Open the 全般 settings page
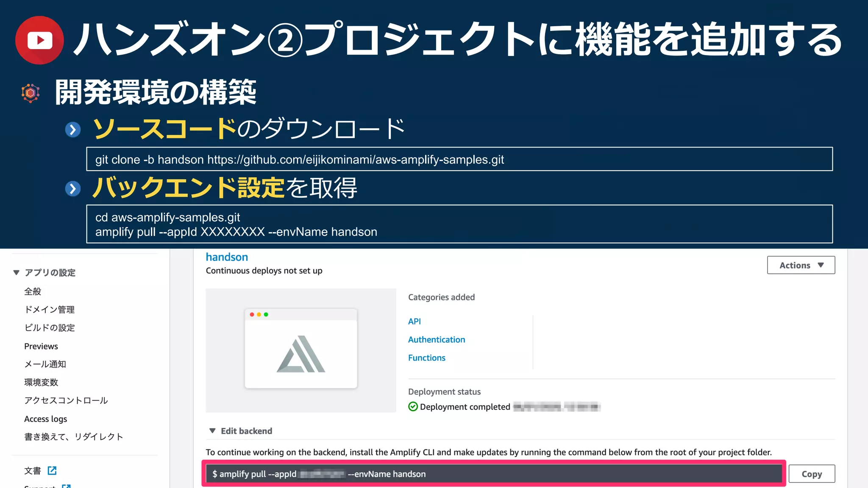The image size is (868, 488). coord(33,291)
